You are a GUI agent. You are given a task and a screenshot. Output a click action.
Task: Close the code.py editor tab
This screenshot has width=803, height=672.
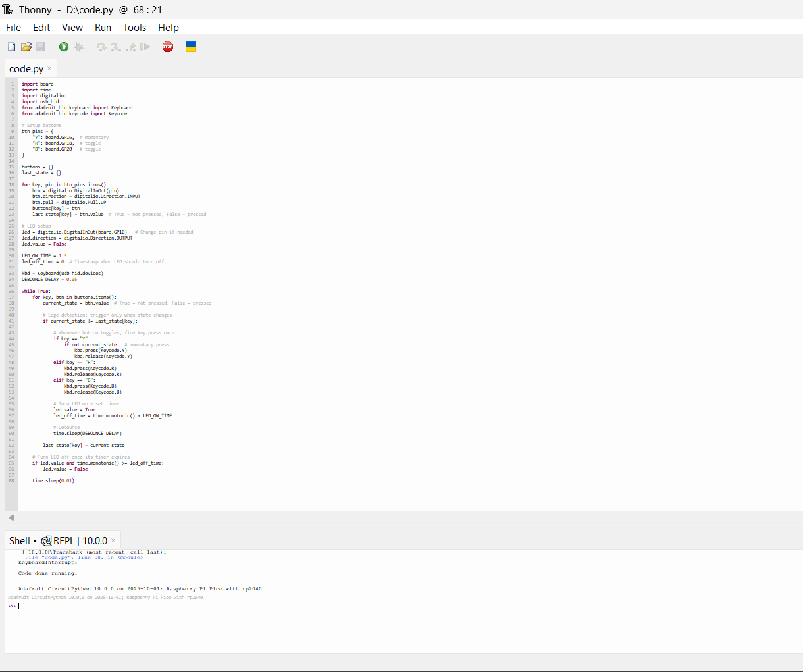pos(49,68)
